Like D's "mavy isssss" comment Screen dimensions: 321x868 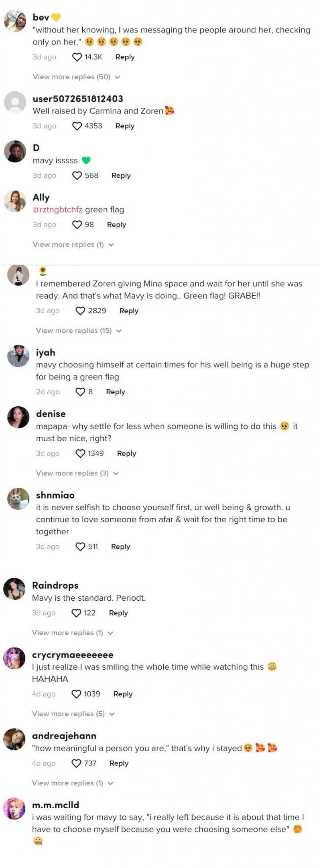coord(77,176)
